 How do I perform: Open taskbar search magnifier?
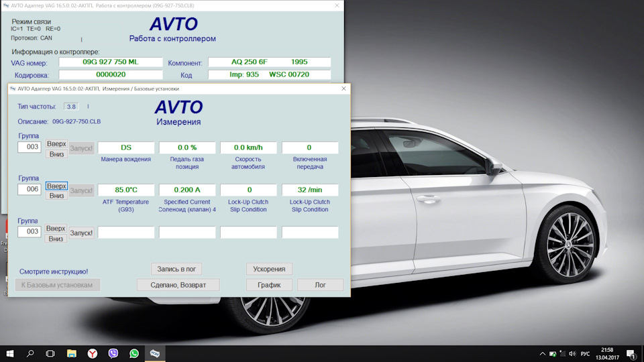(30, 353)
